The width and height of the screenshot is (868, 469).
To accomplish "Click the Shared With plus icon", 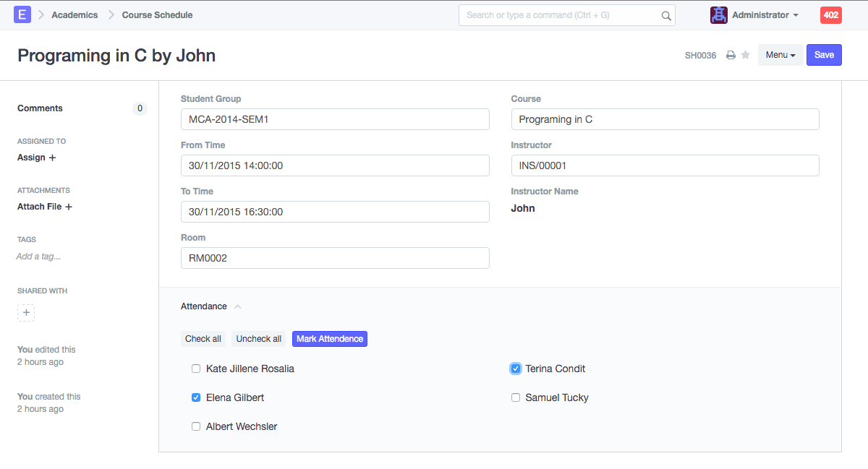I will pyautogui.click(x=26, y=313).
